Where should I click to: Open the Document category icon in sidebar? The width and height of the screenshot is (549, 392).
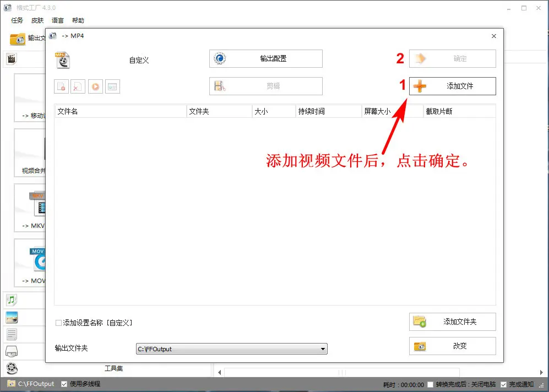12,334
